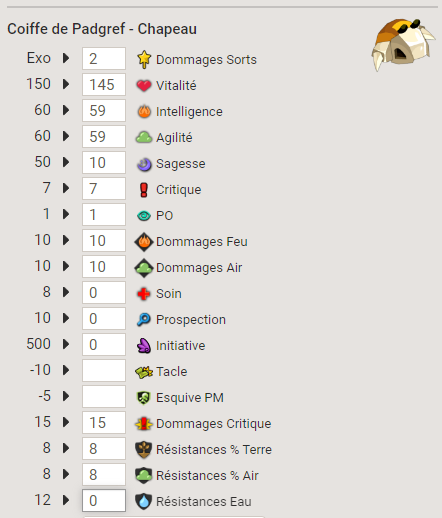Focus the Sagesse value field

click(x=104, y=163)
